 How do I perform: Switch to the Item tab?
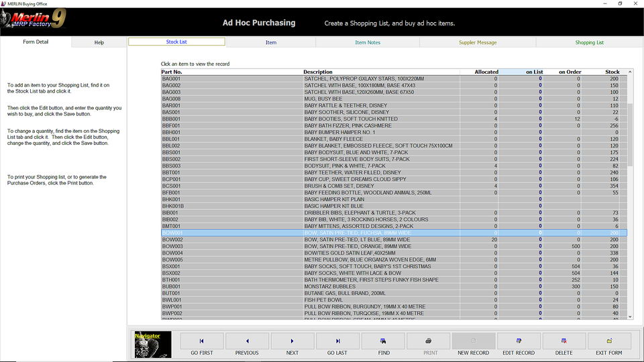click(x=271, y=42)
